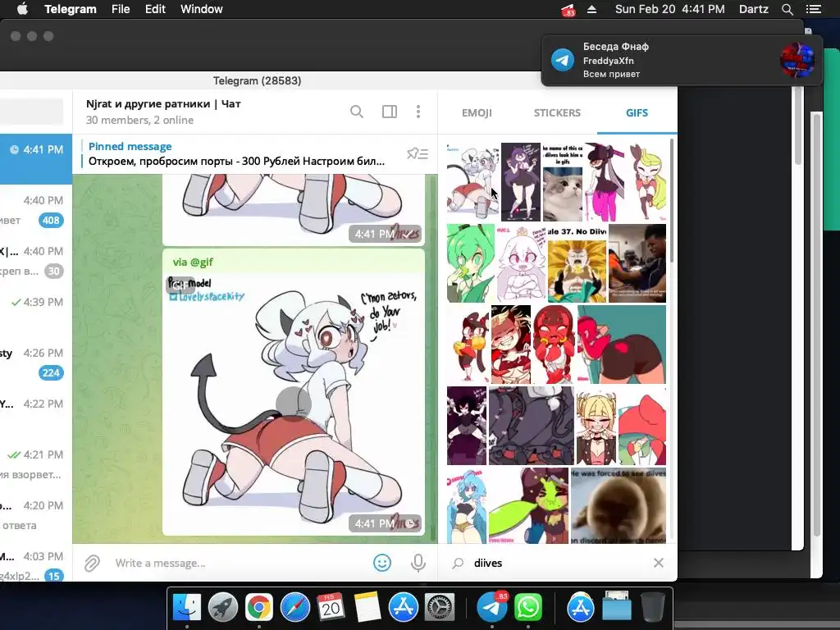This screenshot has width=840, height=630.
Task: Open the App Store icon next to Notes
Action: point(403,608)
